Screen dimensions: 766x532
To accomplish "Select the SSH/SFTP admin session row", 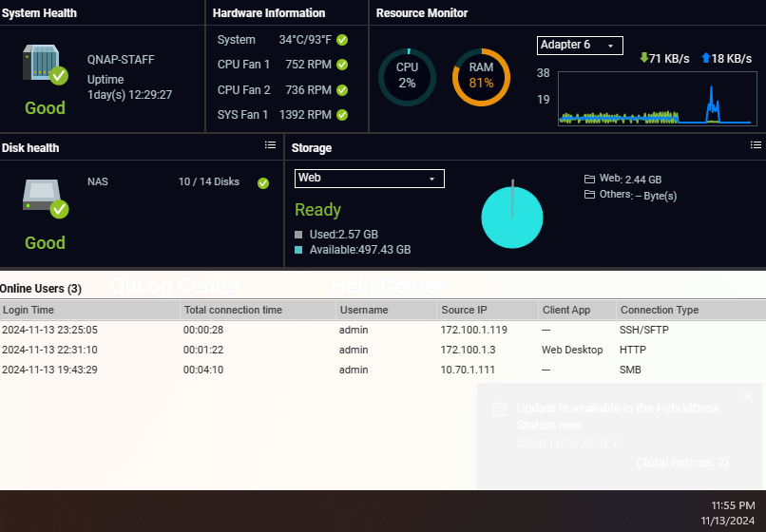I will tap(383, 330).
